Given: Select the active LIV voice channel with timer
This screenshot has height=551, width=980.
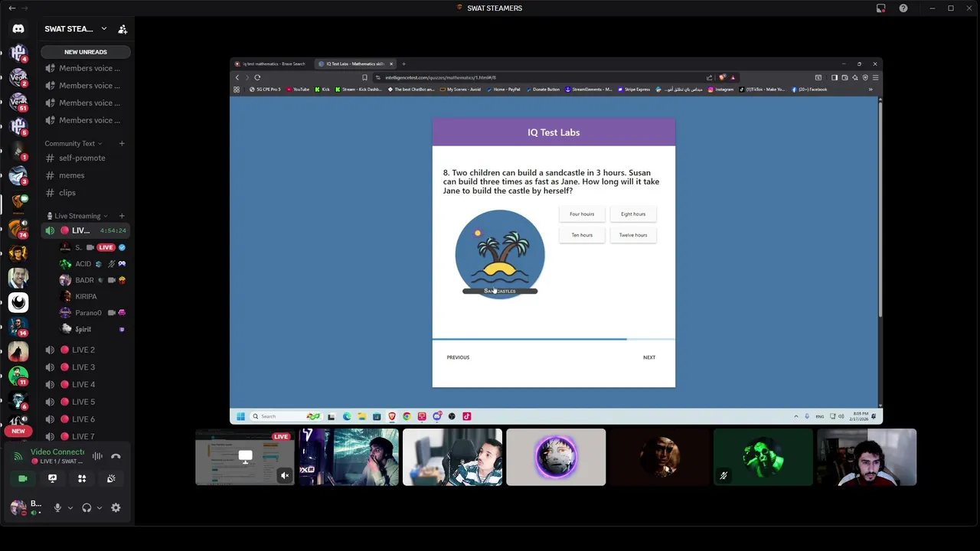Looking at the screenshot, I should (x=86, y=230).
